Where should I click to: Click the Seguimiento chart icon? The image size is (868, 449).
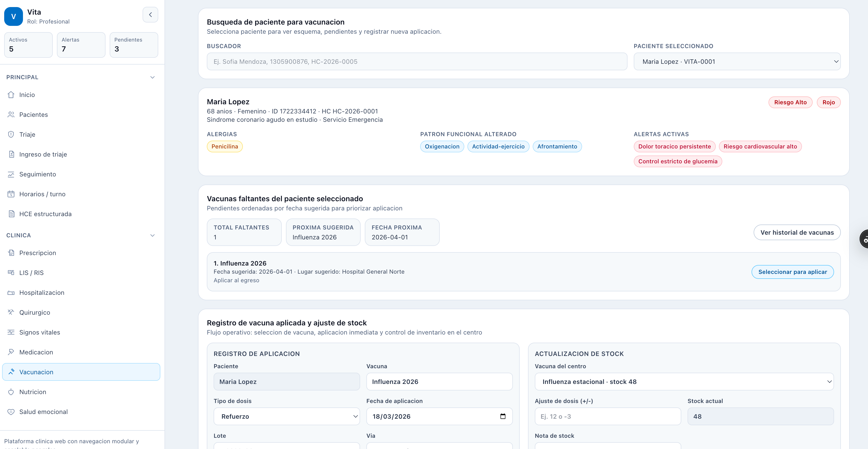(11, 174)
